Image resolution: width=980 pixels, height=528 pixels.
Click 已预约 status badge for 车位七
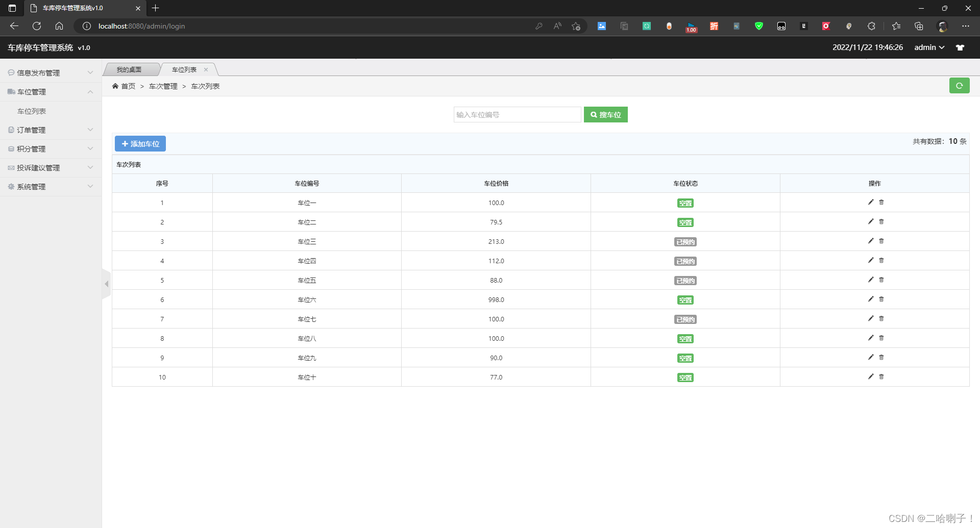[x=685, y=319]
